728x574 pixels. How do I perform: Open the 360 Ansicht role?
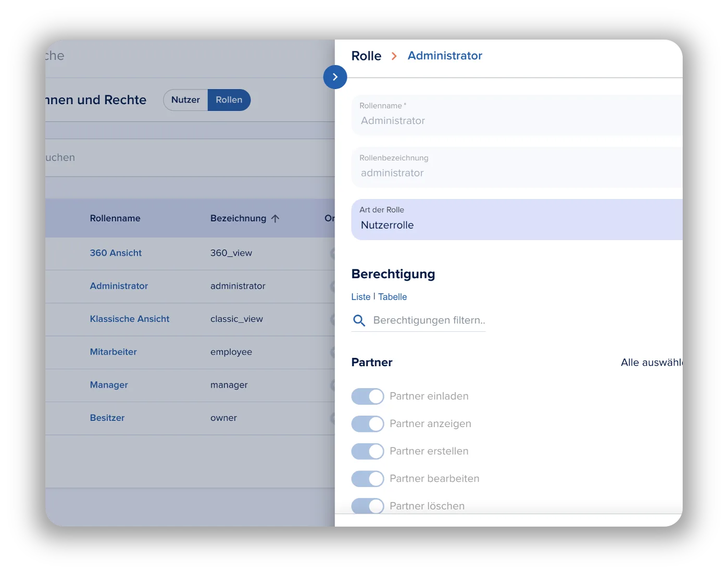click(116, 253)
